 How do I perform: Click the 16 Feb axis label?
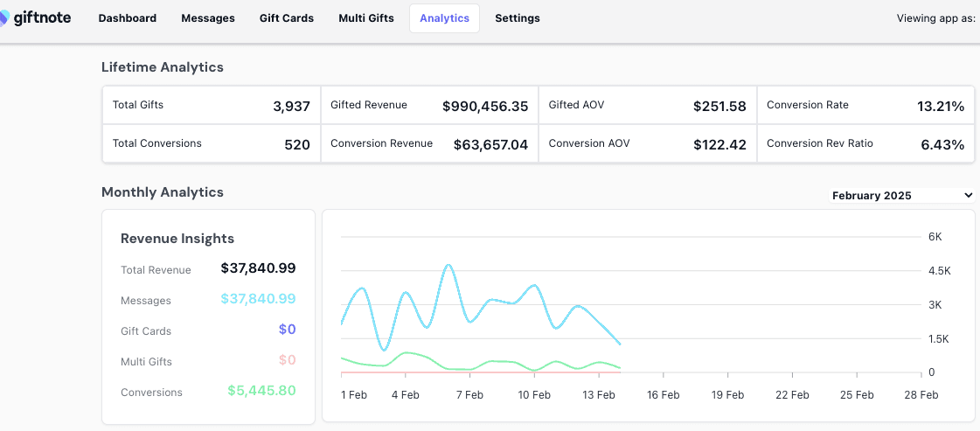(664, 395)
